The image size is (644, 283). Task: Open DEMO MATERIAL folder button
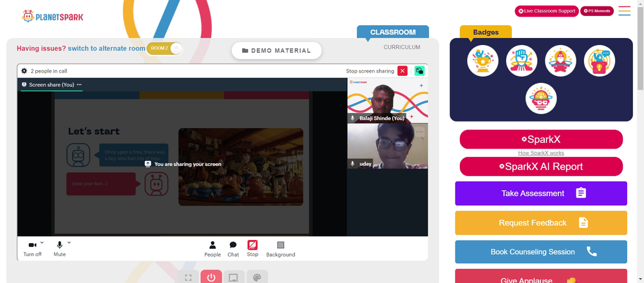coord(276,50)
